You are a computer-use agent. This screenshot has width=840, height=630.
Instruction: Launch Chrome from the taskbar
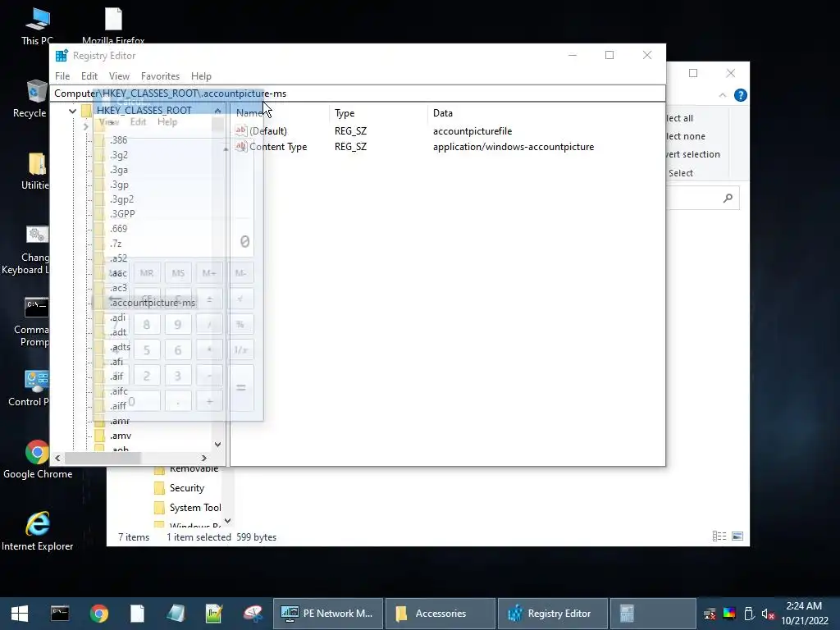click(98, 614)
